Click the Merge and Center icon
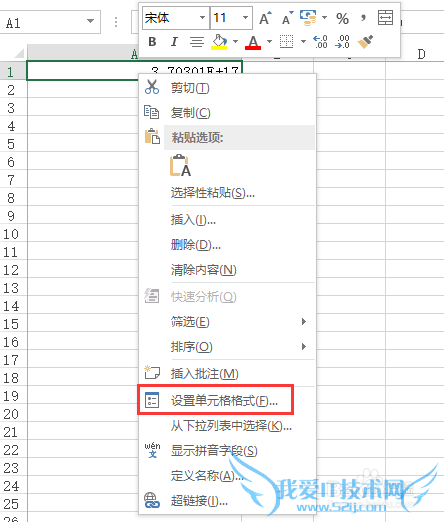 [x=385, y=18]
